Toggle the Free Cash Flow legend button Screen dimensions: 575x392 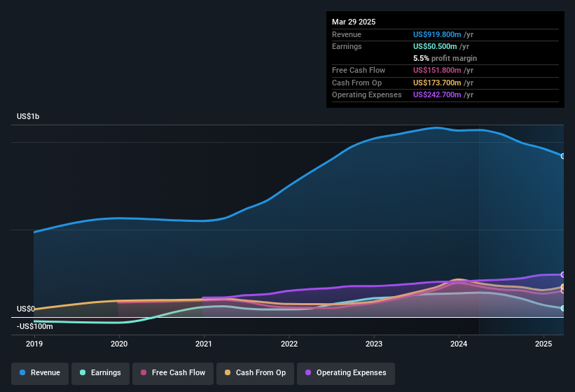click(173, 372)
